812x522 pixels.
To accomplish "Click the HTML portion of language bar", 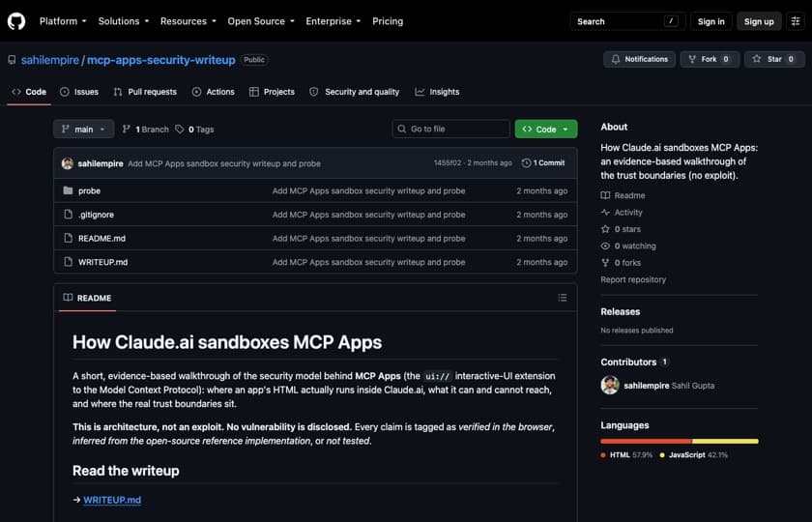I will pyautogui.click(x=646, y=441).
